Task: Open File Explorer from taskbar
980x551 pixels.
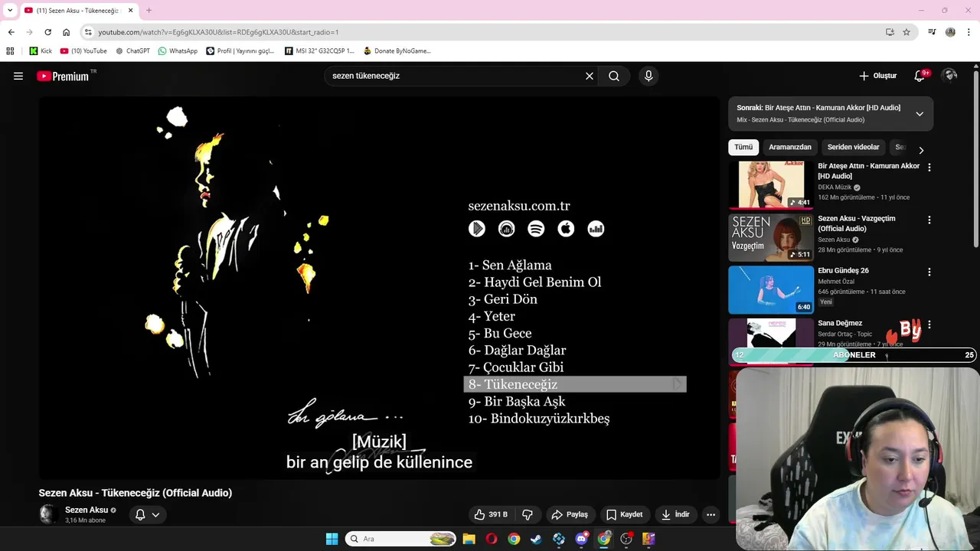Action: 469,539
